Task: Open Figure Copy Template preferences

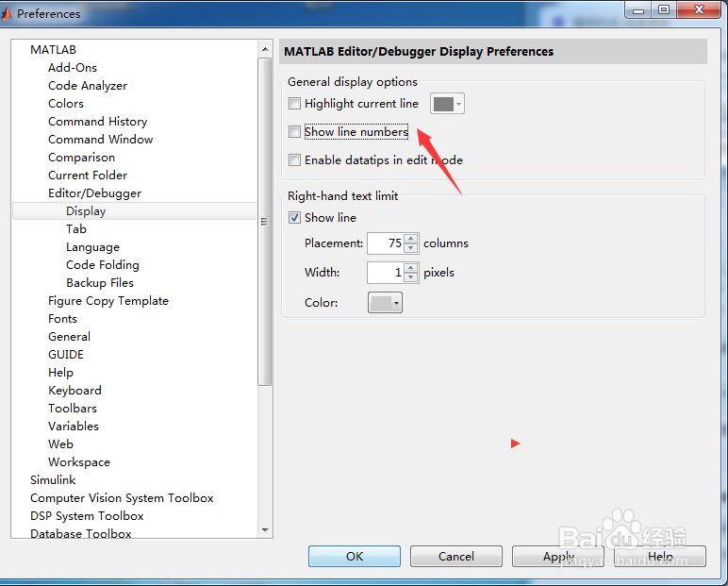Action: point(108,301)
